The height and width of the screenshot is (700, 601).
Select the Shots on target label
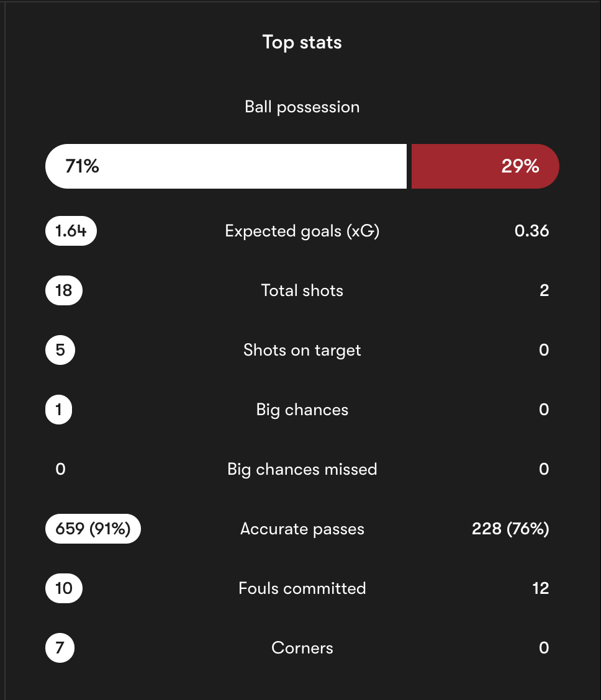pyautogui.click(x=302, y=351)
